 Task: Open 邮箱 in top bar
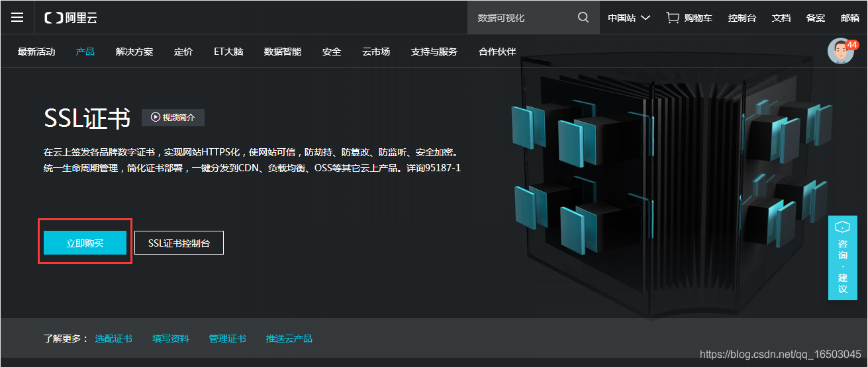(850, 18)
